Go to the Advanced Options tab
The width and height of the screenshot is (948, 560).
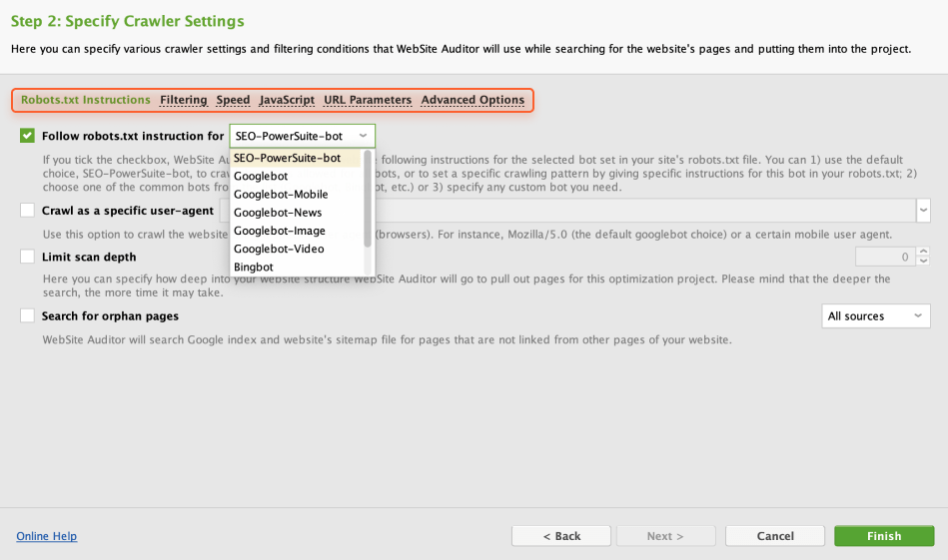coord(473,100)
